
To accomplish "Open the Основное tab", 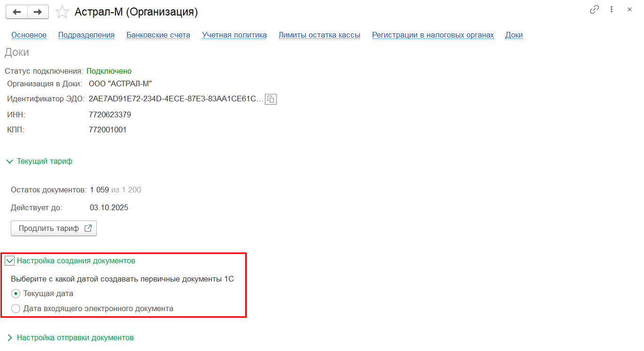I will 29,35.
